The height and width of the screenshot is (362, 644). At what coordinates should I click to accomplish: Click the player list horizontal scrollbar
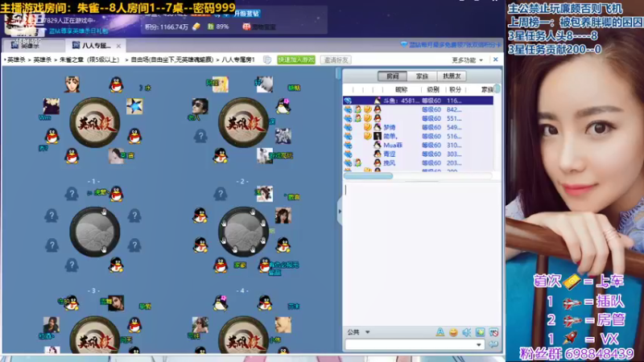[x=368, y=176]
